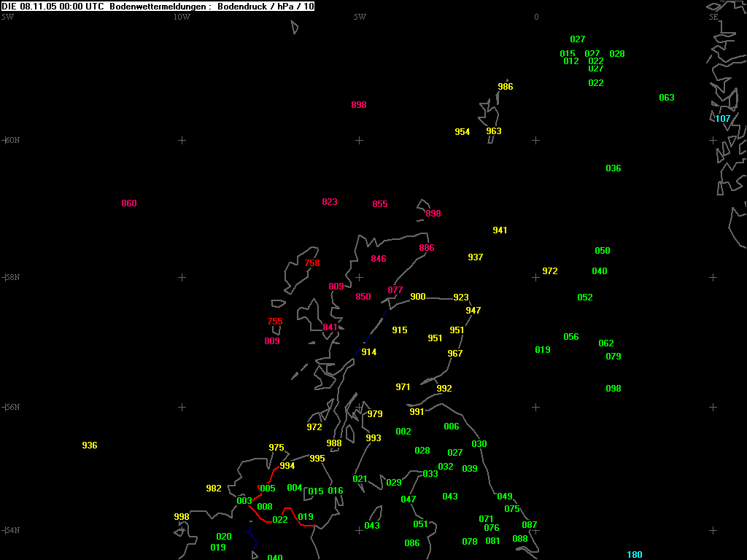Click the red 758 pressure value

pyautogui.click(x=311, y=263)
